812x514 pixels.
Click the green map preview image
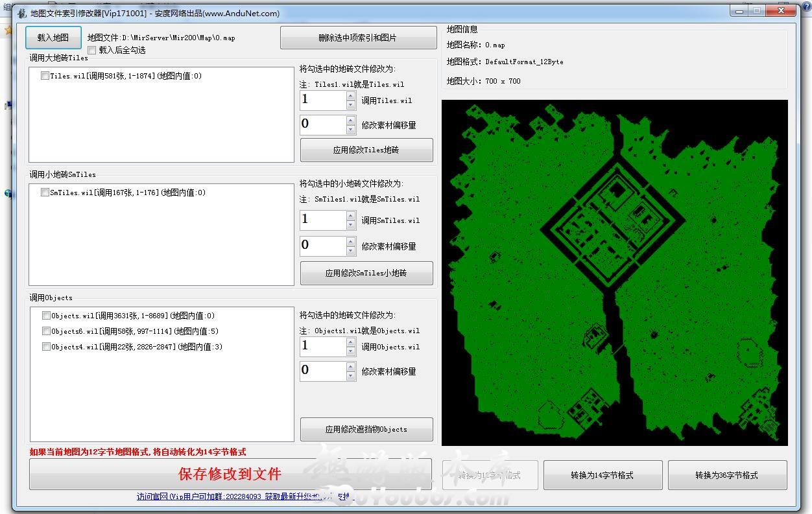614,272
